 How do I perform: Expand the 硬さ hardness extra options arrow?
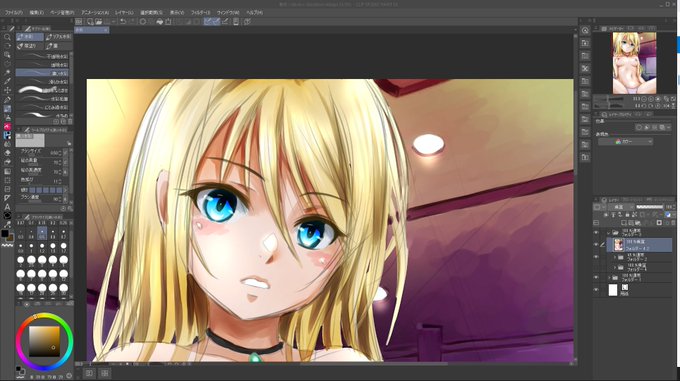coord(66,190)
